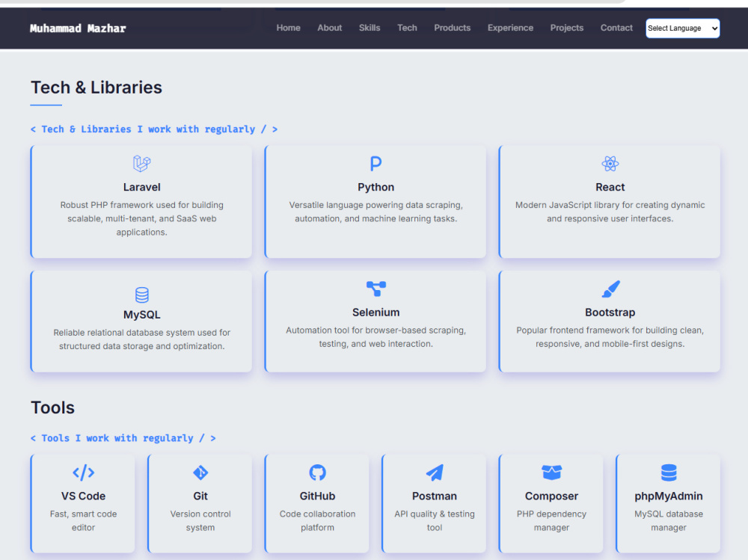Click 'Automation tool for browser-based scraping' text
Image resolution: width=748 pixels, height=560 pixels.
(376, 336)
